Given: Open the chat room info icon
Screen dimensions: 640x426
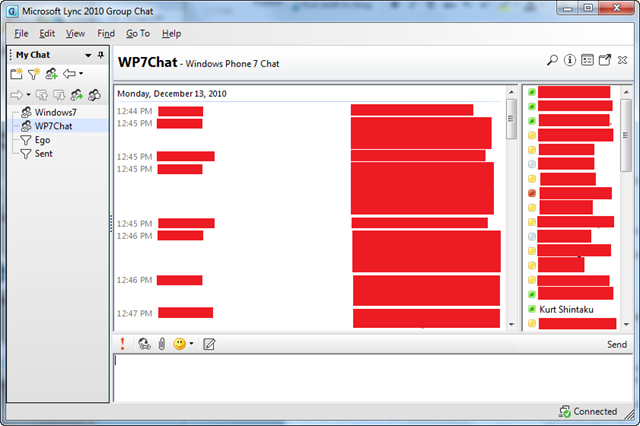Looking at the screenshot, I should click(570, 61).
